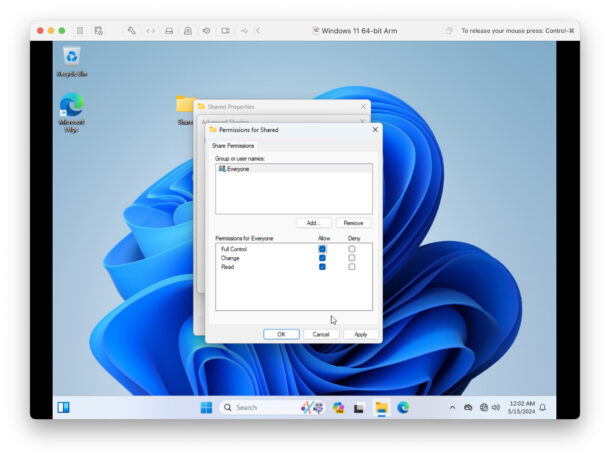
Task: Click the Windows Start button
Action: point(206,407)
